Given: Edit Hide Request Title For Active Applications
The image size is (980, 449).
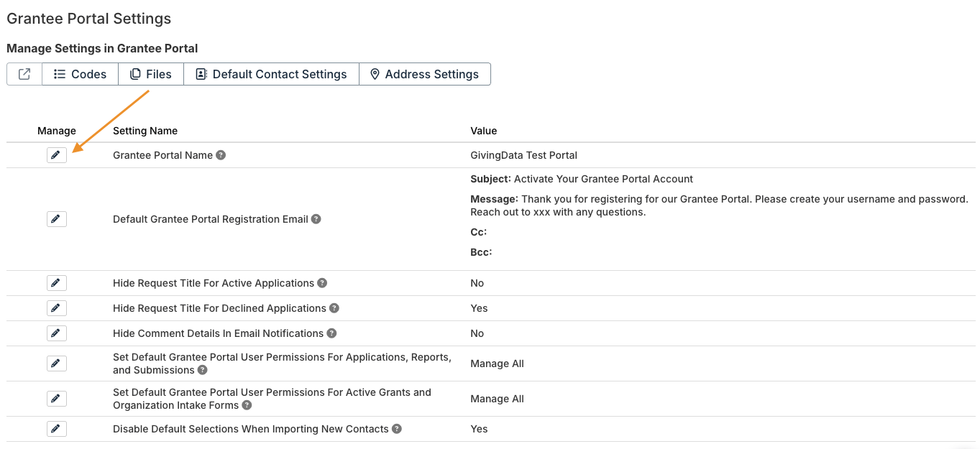Looking at the screenshot, I should tap(56, 282).
